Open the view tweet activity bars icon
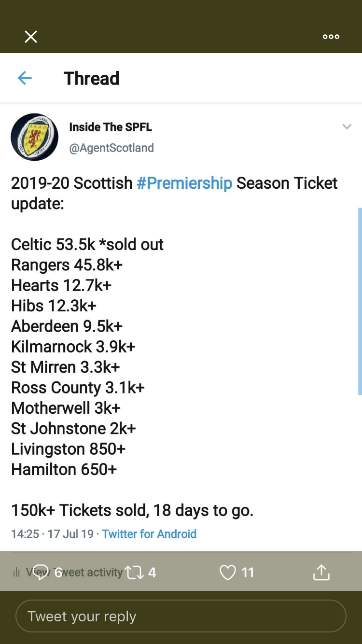 [x=16, y=573]
